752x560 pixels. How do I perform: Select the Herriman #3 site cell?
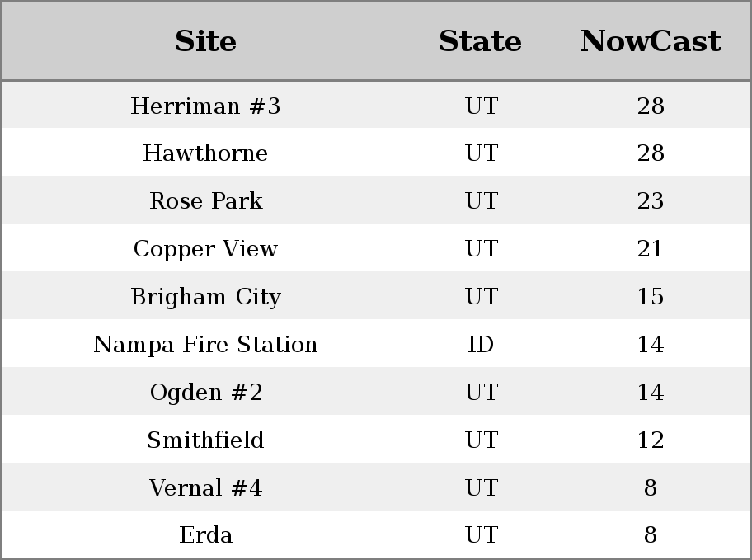tap(205, 106)
